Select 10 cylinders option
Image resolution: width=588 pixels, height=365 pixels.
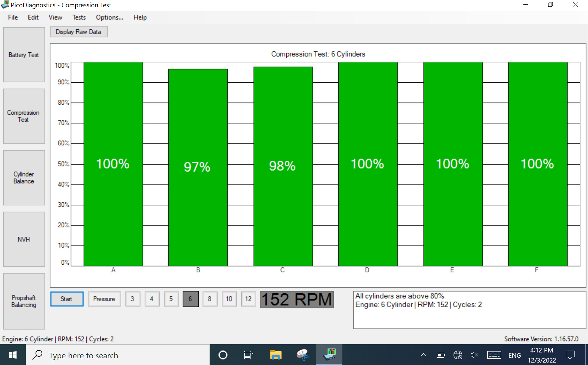click(229, 299)
